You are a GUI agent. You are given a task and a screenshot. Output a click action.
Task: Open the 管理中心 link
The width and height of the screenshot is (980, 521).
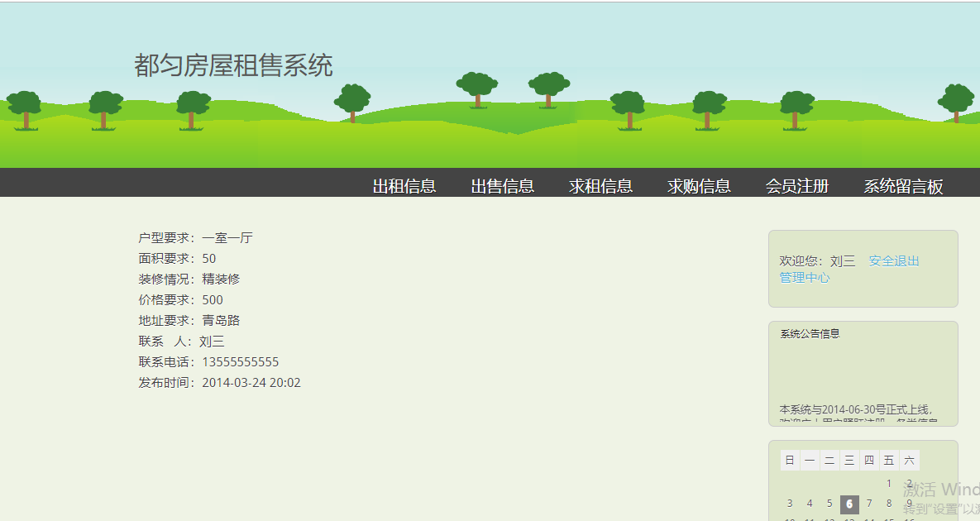coord(805,277)
